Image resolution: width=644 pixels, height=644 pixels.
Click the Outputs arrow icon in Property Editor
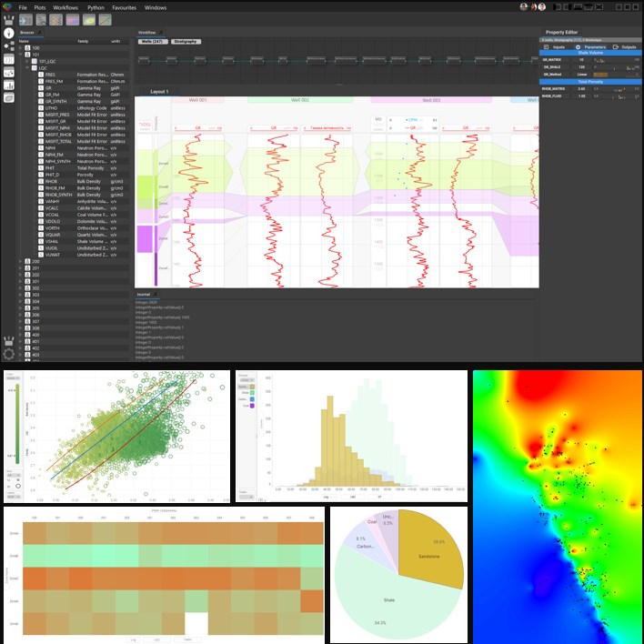615,46
